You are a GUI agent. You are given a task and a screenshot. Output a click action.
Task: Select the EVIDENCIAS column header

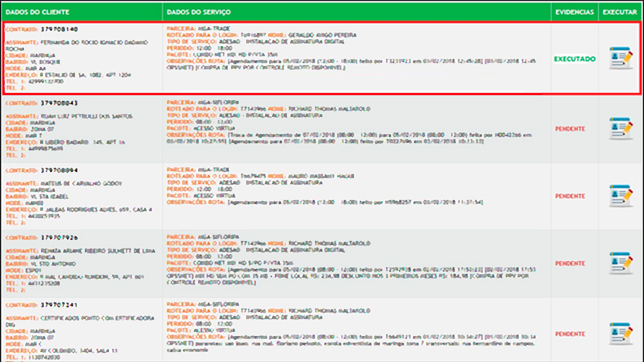pyautogui.click(x=574, y=12)
